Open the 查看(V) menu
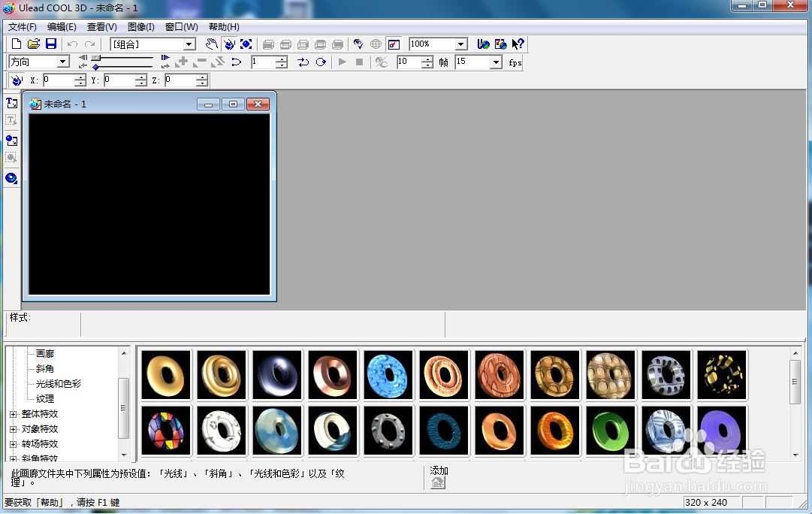 tap(102, 27)
